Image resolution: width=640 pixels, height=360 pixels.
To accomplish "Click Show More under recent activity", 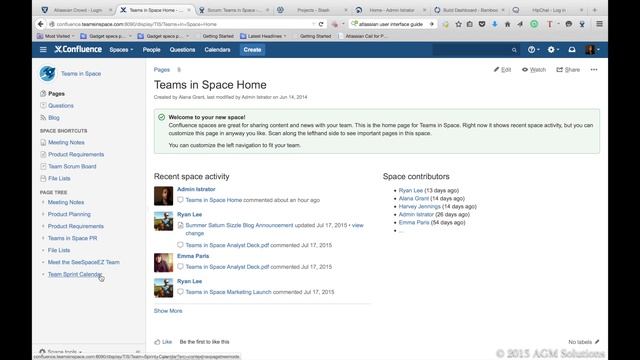I will point(168,311).
